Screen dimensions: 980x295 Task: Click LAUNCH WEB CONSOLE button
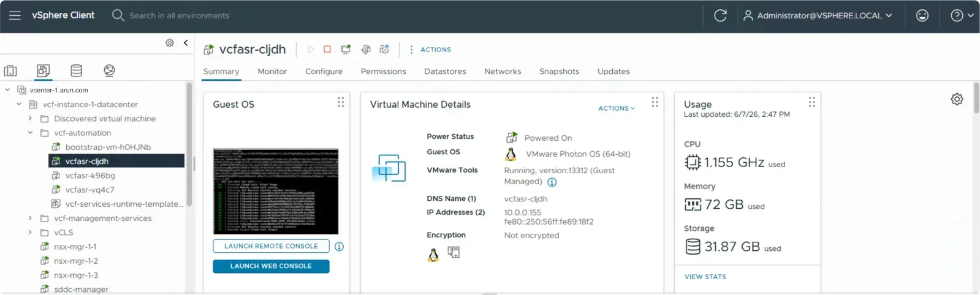tap(271, 266)
